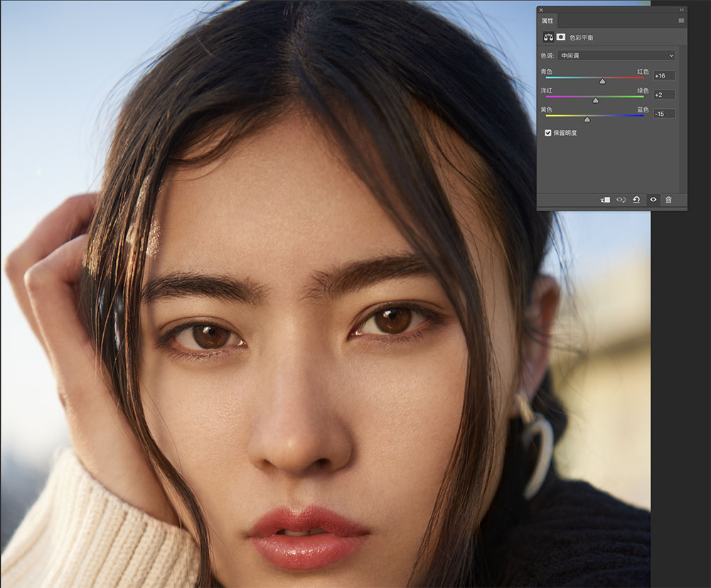Image resolution: width=711 pixels, height=588 pixels.
Task: Click the +16 cyan-red value field
Action: pos(664,75)
